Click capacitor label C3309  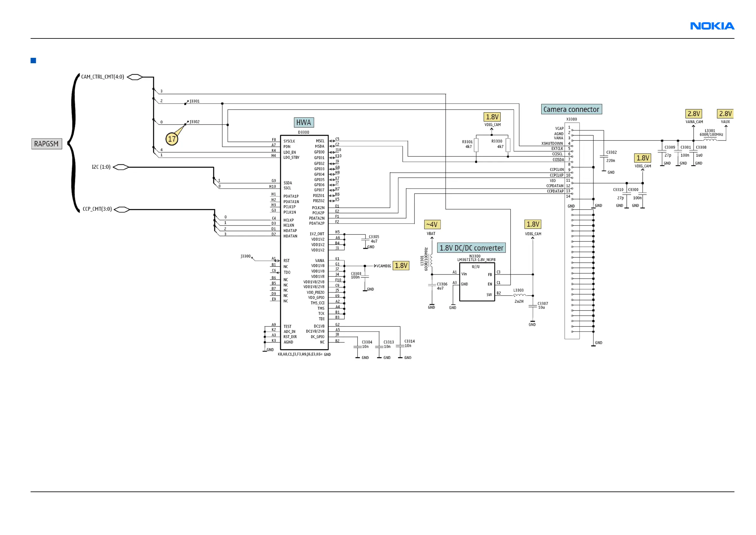[670, 147]
